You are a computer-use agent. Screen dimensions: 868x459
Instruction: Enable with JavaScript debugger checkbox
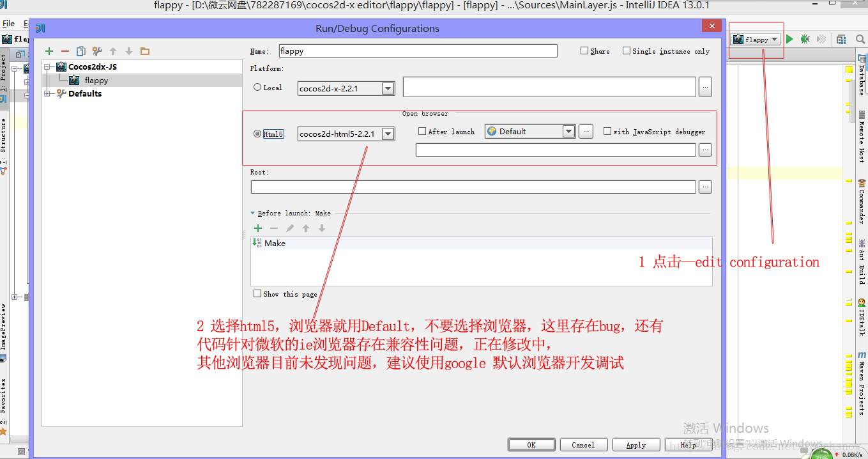pyautogui.click(x=607, y=131)
